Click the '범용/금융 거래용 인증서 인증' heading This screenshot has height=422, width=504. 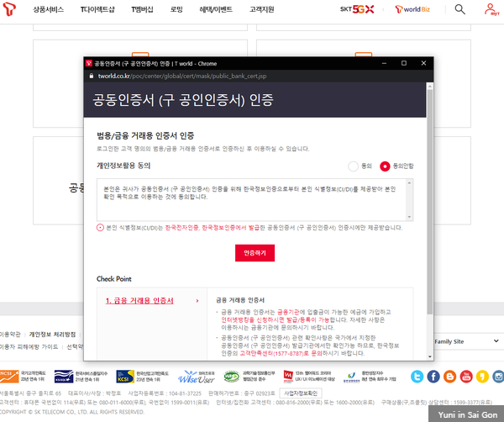[x=145, y=135]
